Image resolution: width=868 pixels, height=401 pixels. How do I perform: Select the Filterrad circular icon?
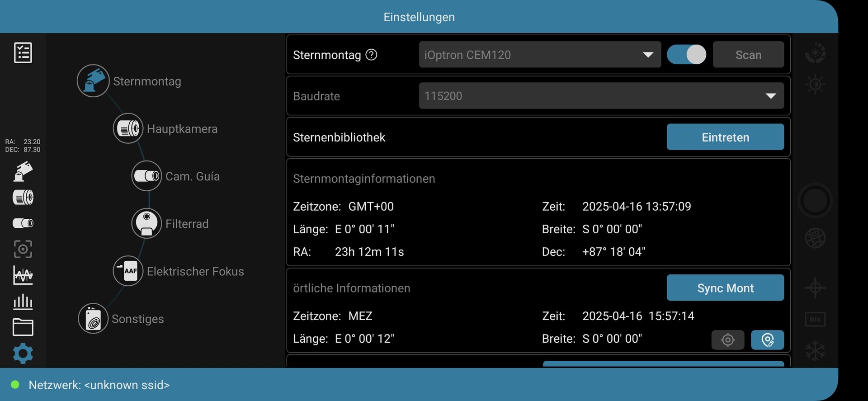pyautogui.click(x=146, y=223)
